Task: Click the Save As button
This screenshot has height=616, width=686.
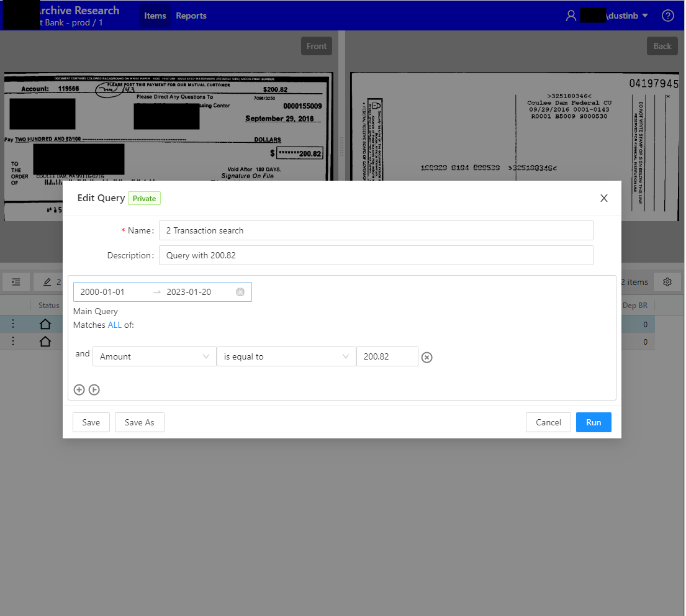Action: (x=139, y=422)
